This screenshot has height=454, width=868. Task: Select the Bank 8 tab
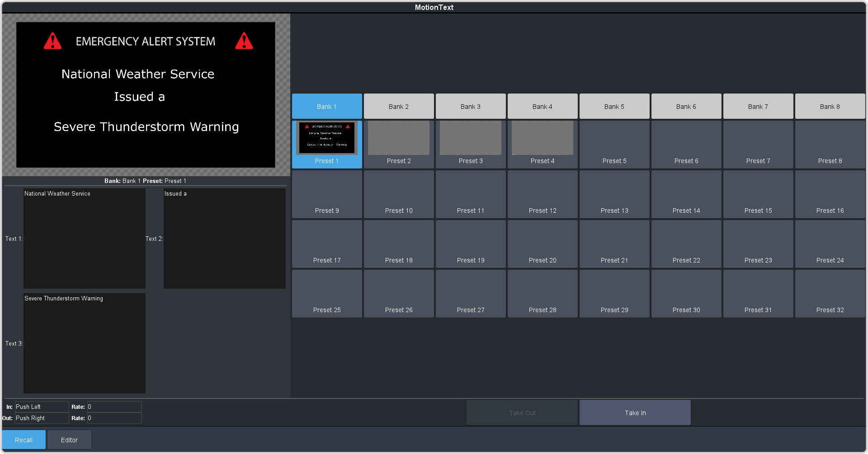(830, 107)
